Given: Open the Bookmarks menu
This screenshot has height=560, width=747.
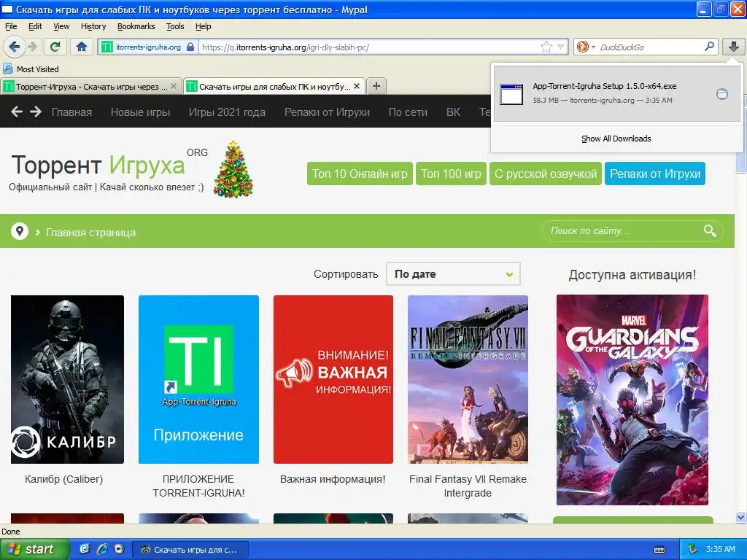Looking at the screenshot, I should pyautogui.click(x=136, y=26).
